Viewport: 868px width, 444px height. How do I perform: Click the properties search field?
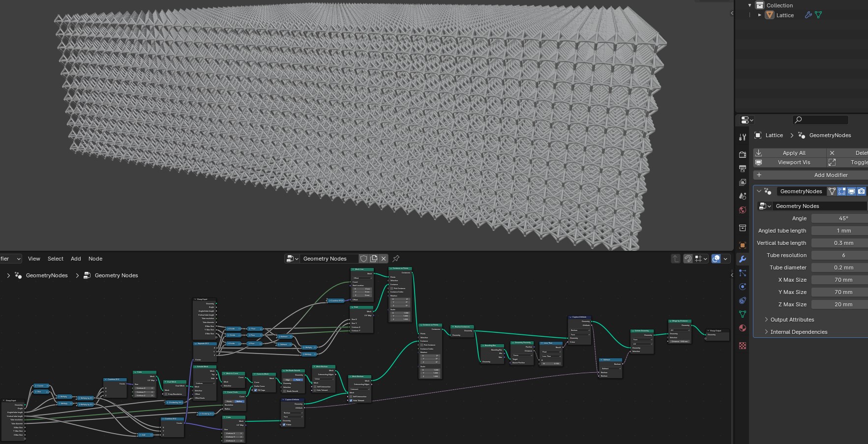820,120
